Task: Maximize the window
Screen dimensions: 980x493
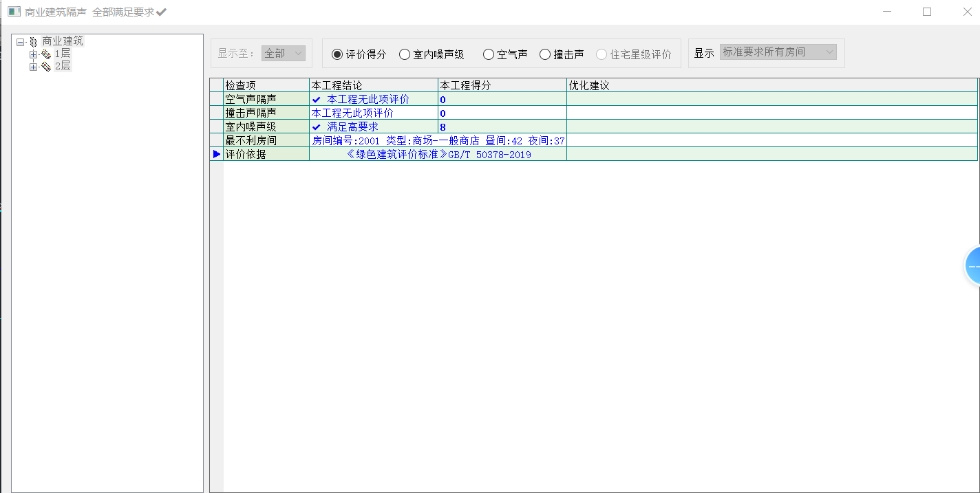Action: pos(927,12)
